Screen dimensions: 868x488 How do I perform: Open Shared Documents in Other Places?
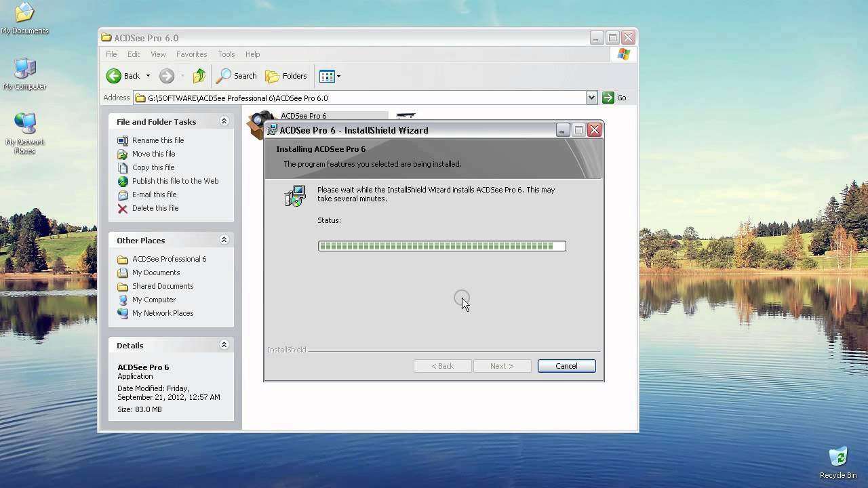click(x=163, y=286)
